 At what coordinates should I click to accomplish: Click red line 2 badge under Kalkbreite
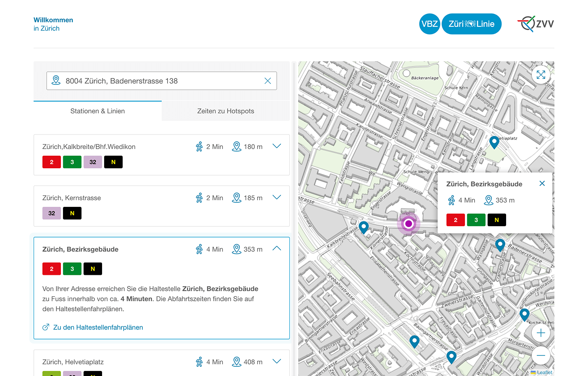pos(52,162)
